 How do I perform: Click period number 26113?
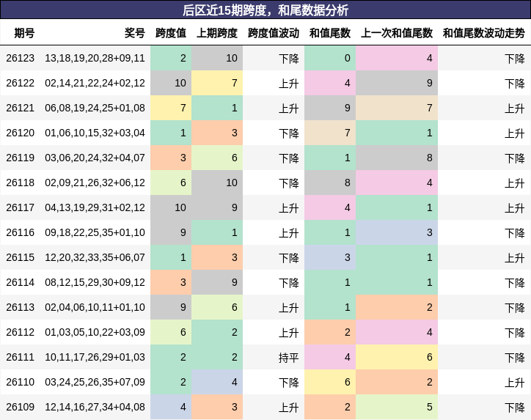[x=21, y=307]
